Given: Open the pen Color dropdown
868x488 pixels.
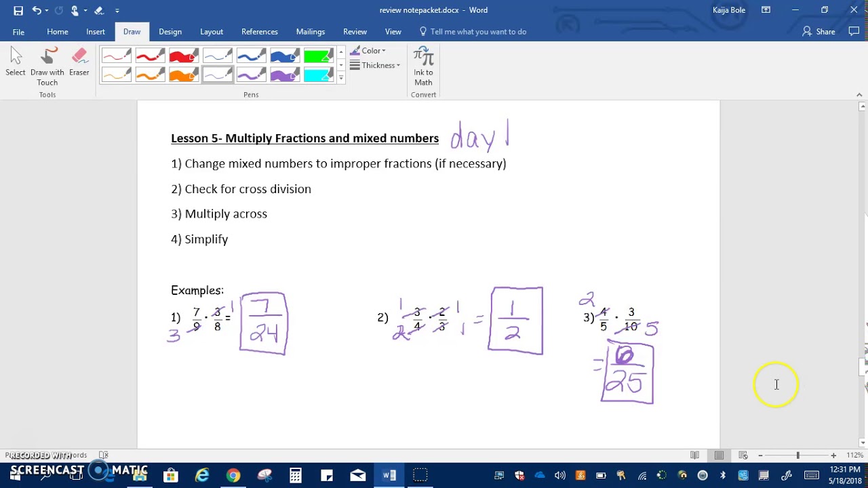Looking at the screenshot, I should tap(368, 51).
